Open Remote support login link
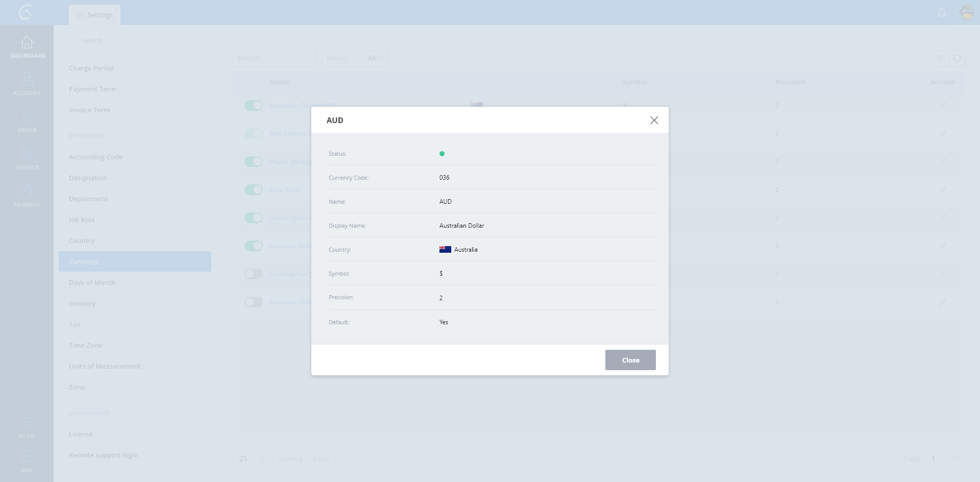Screen dimensions: 980x482 click(x=103, y=455)
